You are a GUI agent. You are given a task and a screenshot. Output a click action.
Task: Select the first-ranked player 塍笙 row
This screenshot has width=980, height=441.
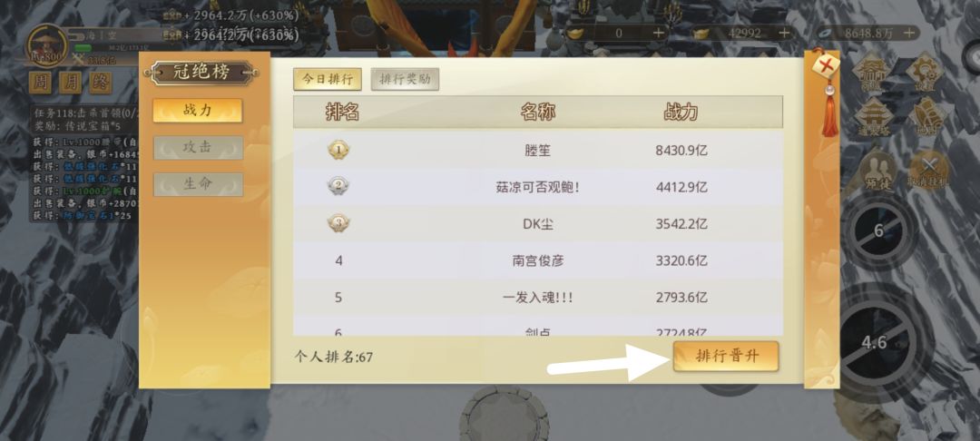(537, 150)
